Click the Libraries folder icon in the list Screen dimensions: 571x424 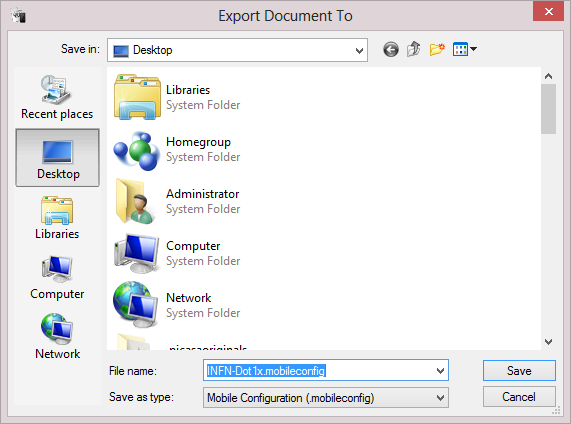(x=137, y=97)
